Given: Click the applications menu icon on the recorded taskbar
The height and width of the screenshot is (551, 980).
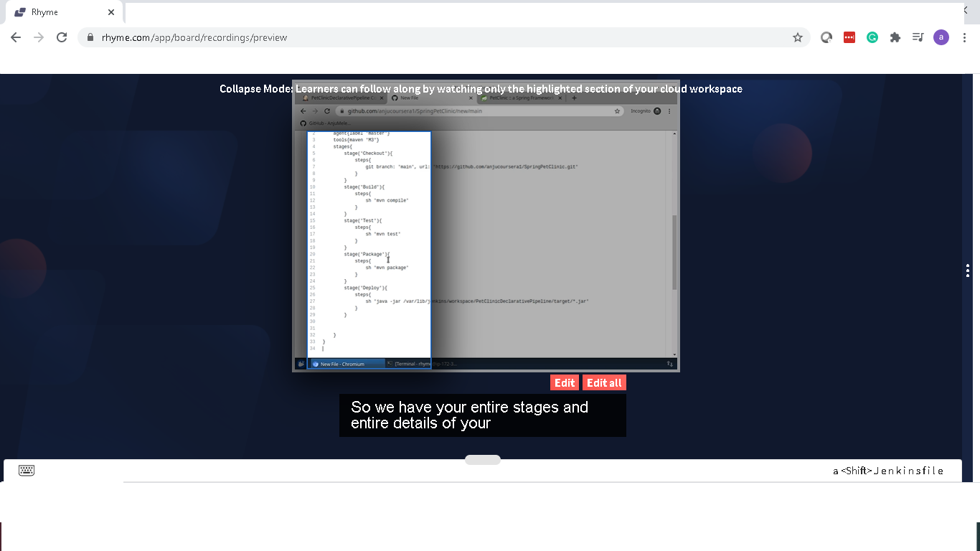Looking at the screenshot, I should tap(301, 364).
